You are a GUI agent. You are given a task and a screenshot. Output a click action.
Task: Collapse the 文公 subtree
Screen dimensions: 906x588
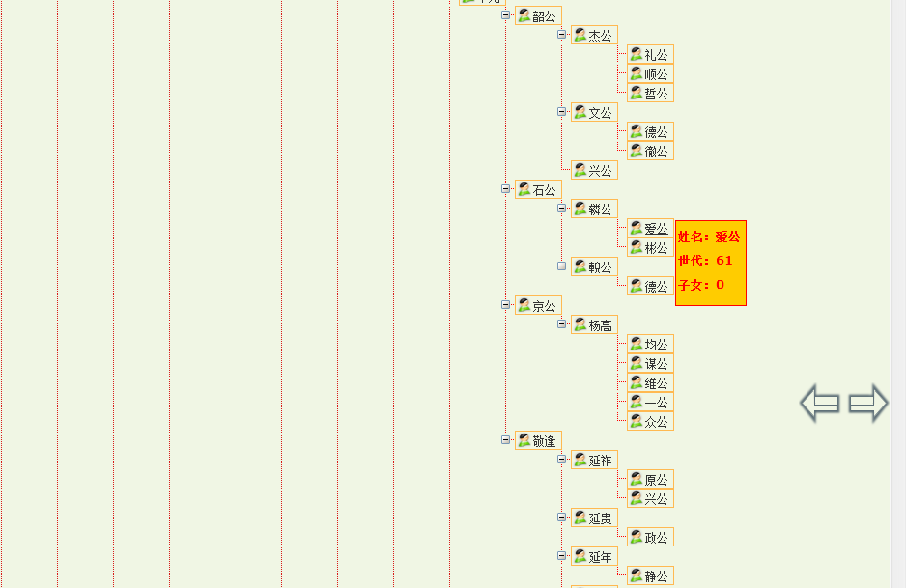pos(561,112)
